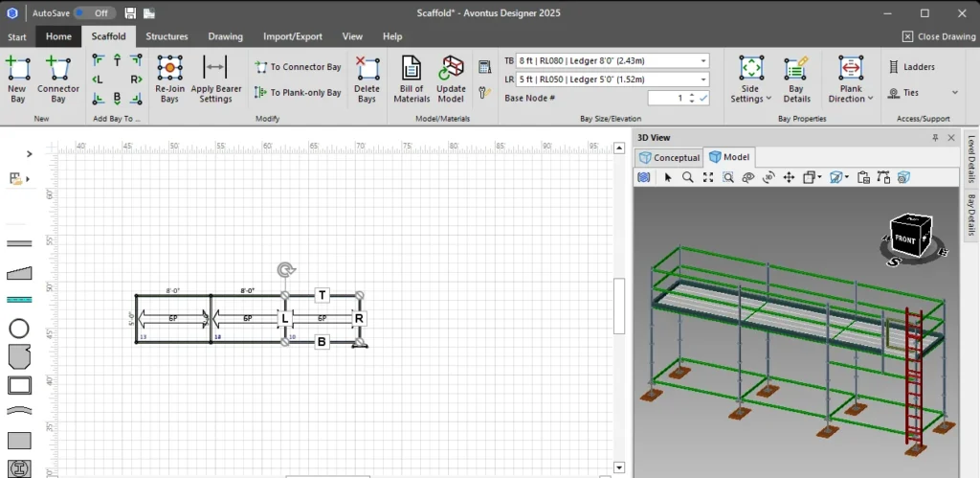Select the zoom magnifier in 3D View toolbar
This screenshot has height=478, width=980.
(687, 177)
